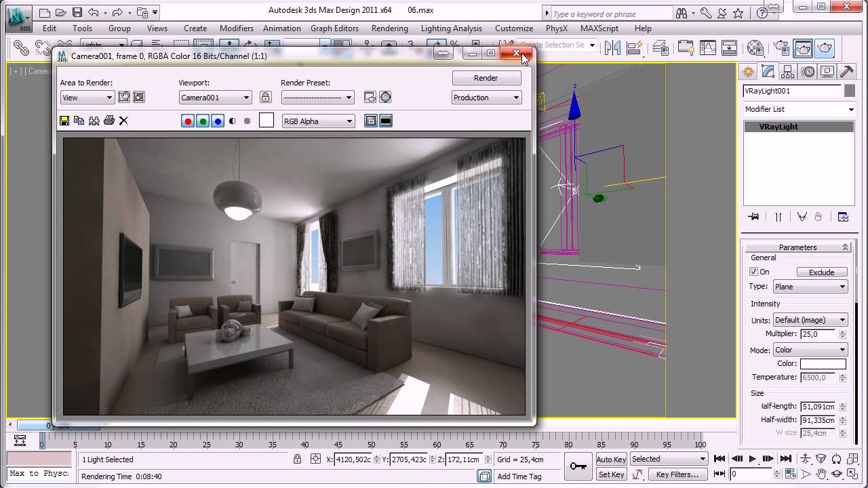Clear the rendered frame with X icon
868x488 pixels.
[123, 121]
